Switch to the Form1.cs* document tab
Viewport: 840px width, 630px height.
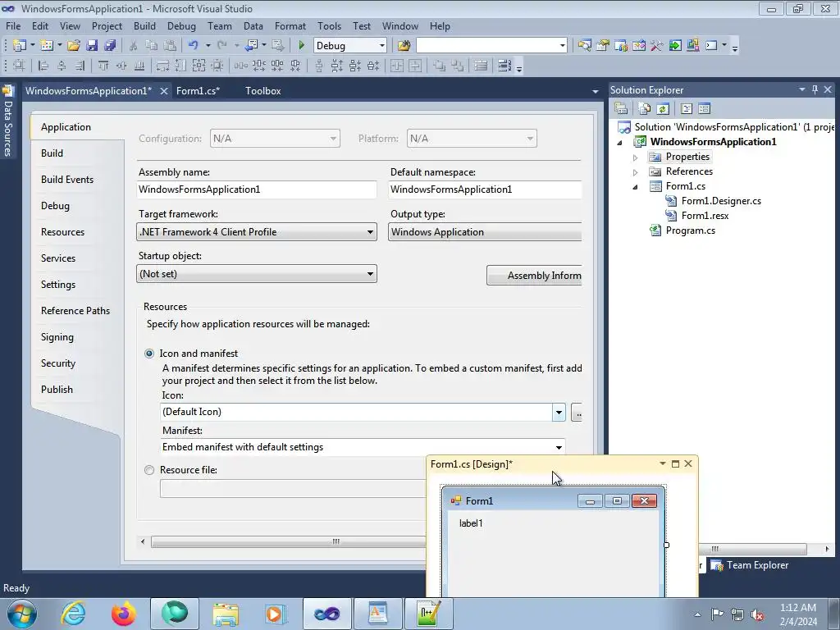[x=198, y=90]
